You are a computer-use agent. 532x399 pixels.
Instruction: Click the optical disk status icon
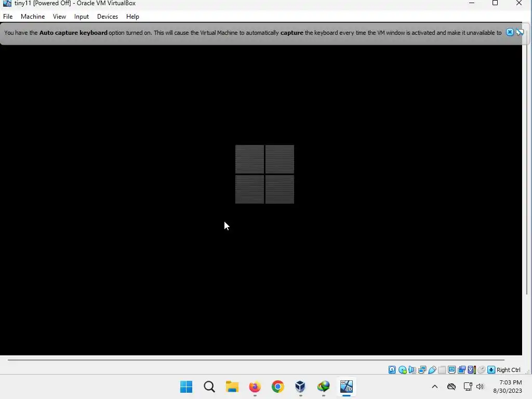tap(403, 370)
